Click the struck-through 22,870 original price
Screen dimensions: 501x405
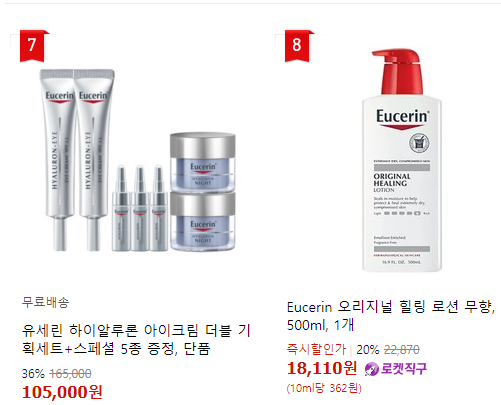(402, 350)
